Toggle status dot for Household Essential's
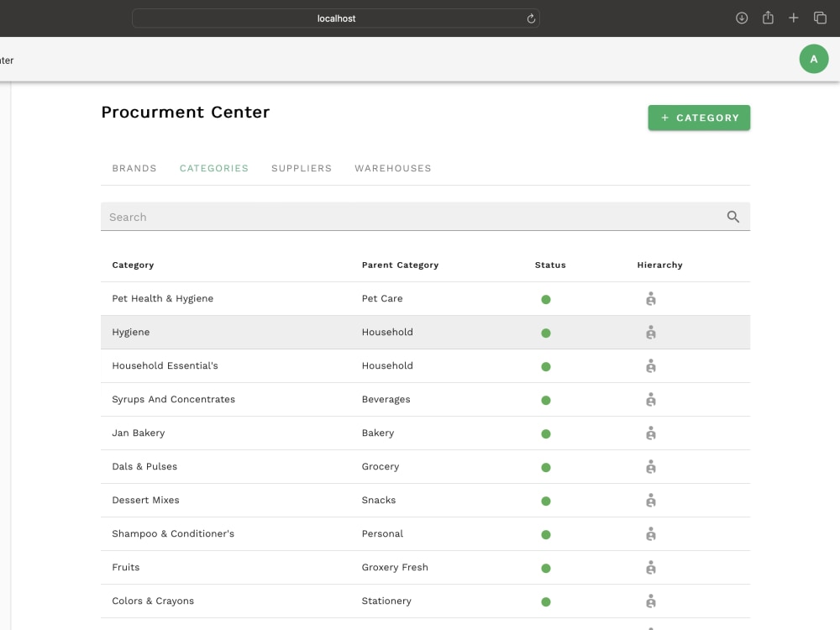The image size is (840, 630). pos(546,367)
